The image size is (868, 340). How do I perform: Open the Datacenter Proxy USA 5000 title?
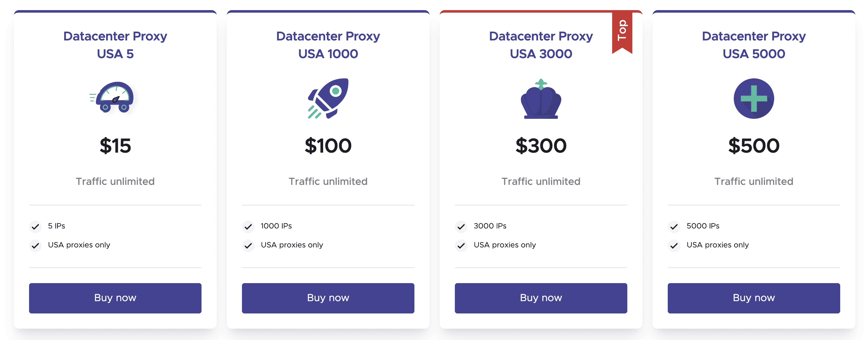pyautogui.click(x=754, y=45)
